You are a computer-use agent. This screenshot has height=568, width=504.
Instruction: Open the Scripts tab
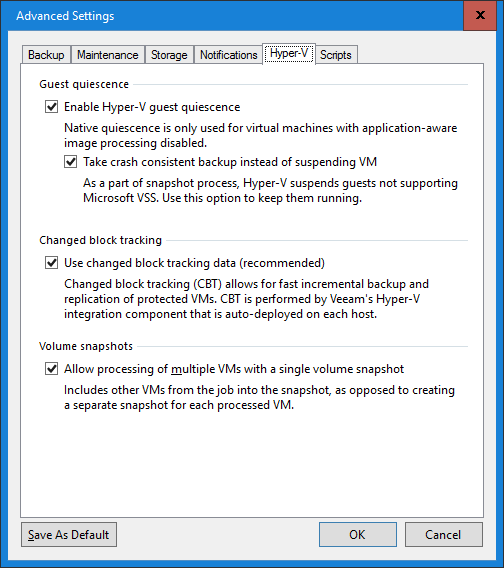pyautogui.click(x=336, y=55)
